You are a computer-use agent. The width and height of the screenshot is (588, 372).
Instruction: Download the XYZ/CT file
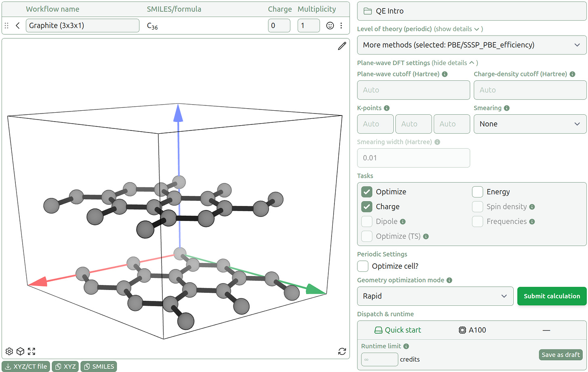26,366
